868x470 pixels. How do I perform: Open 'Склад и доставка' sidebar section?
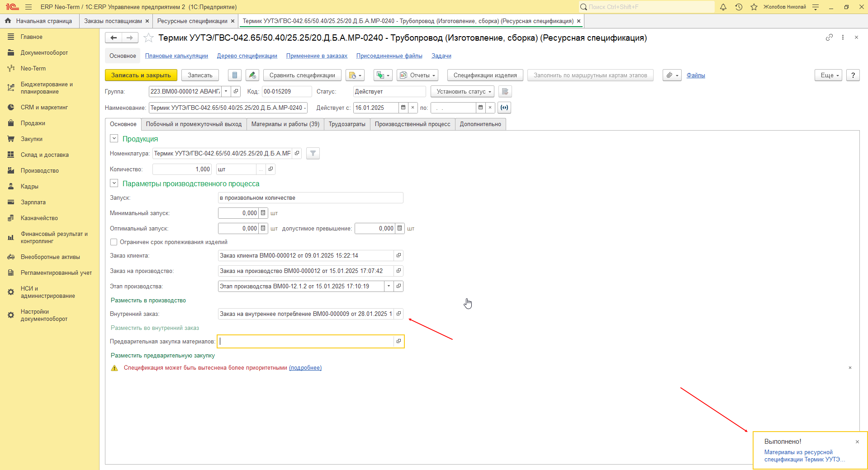[x=45, y=155]
